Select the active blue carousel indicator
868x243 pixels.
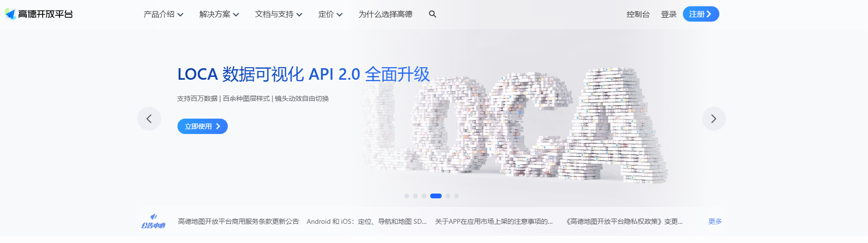pos(436,196)
